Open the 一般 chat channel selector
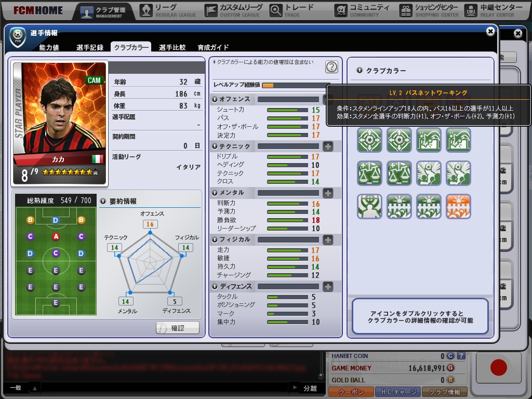532x399 pixels. (16, 388)
